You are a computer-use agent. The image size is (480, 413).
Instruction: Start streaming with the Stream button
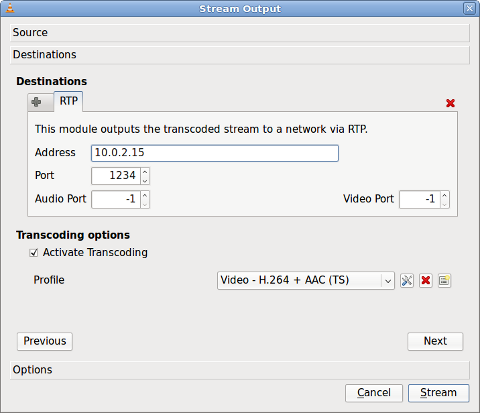tap(438, 393)
